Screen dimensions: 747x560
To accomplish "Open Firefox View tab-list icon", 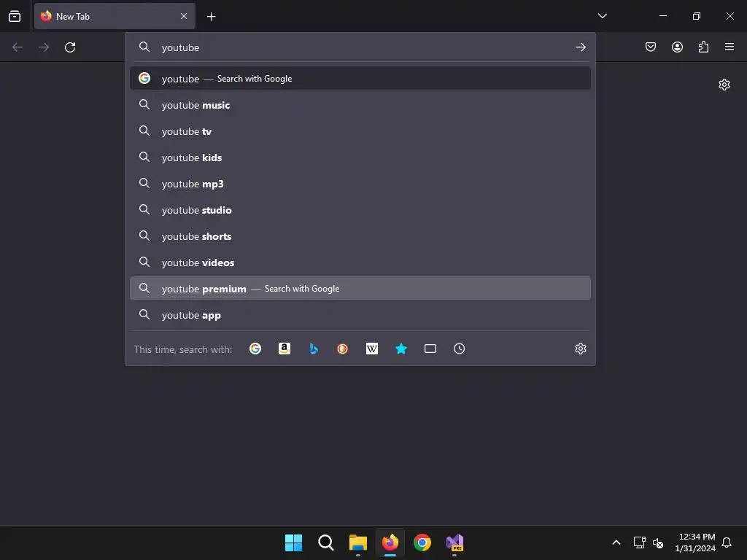I will pyautogui.click(x=15, y=16).
